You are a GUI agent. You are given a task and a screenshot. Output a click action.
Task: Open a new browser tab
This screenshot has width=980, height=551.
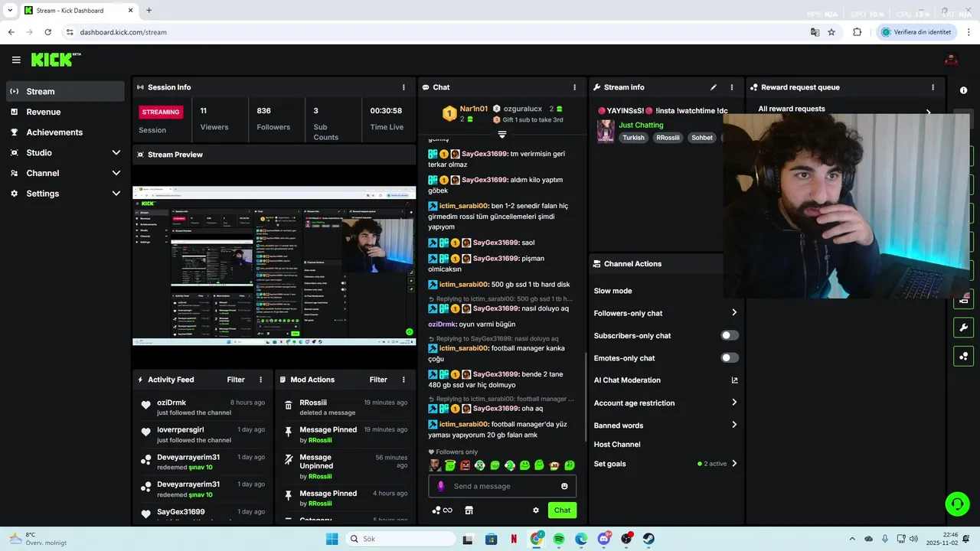coord(149,11)
